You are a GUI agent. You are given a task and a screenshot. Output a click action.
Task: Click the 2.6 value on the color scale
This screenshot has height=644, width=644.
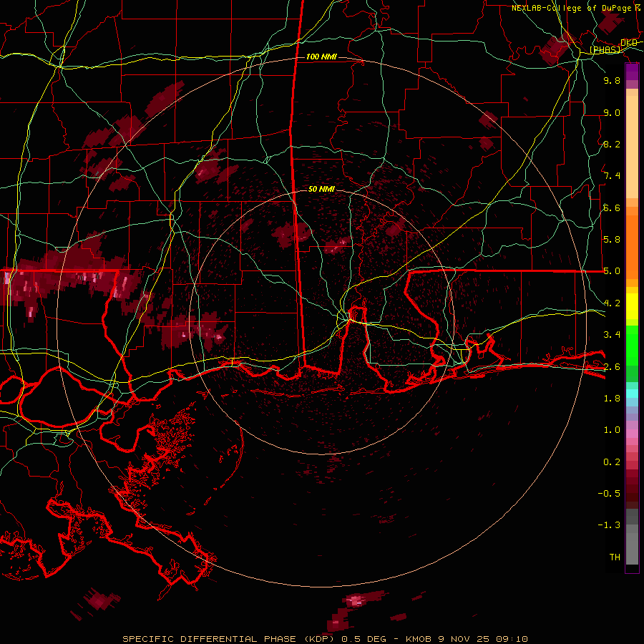612,367
